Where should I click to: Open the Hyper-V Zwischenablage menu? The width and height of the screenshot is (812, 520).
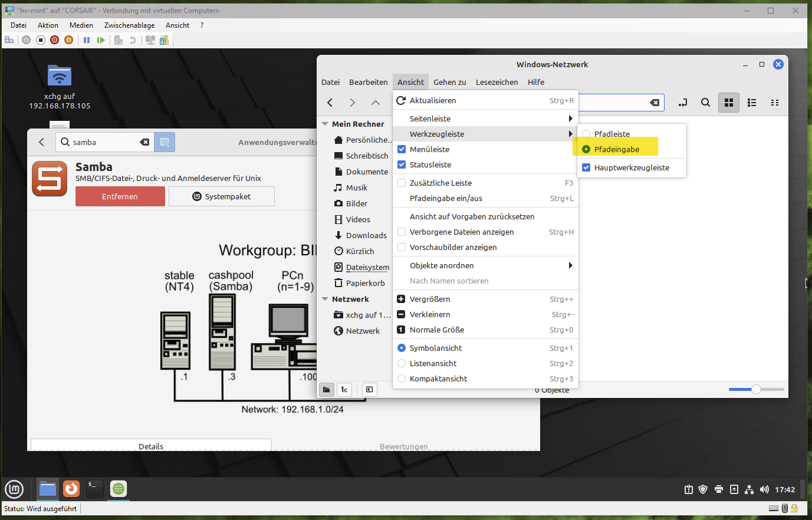pyautogui.click(x=130, y=25)
